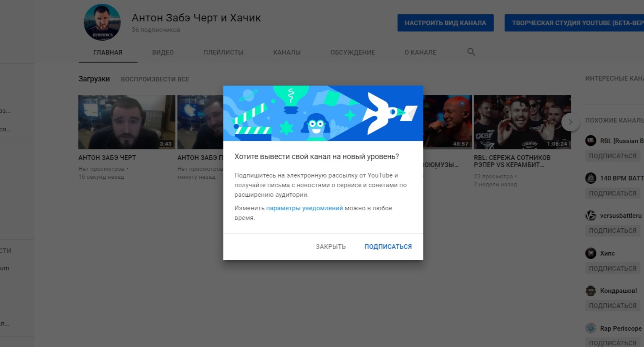Click RBL [Russian B channel name
Screen dimensions: 644x347
pyautogui.click(x=622, y=141)
